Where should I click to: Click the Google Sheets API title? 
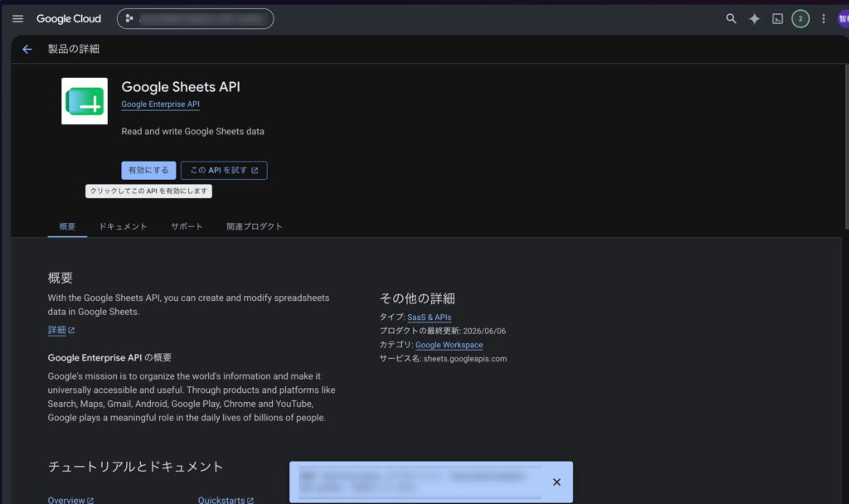pyautogui.click(x=181, y=87)
